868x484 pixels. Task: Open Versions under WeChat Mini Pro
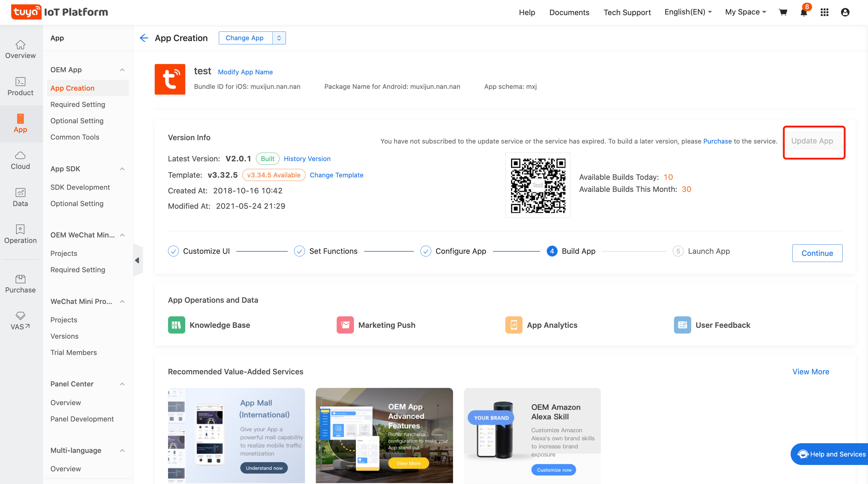[64, 336]
